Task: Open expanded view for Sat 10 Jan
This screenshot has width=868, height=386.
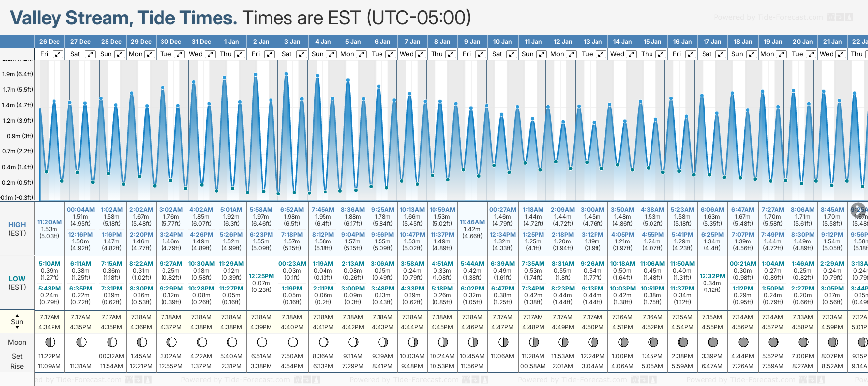Action: coord(511,54)
